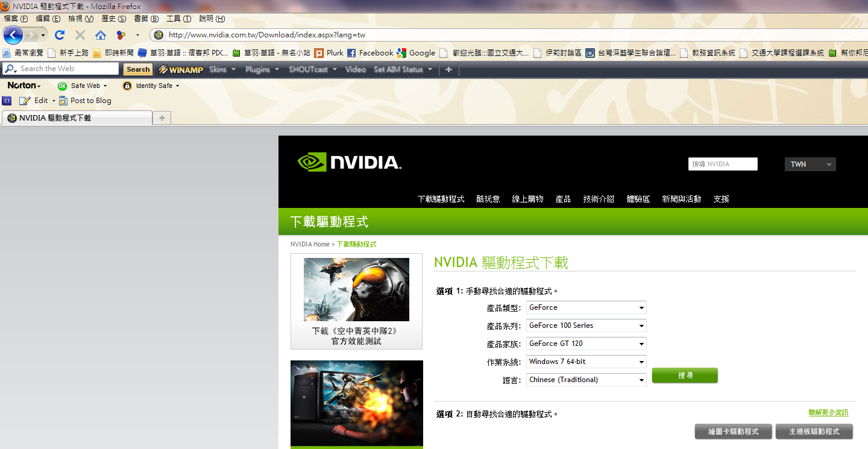
Task: Click the NVIDIA logo on the web page
Action: tap(350, 162)
